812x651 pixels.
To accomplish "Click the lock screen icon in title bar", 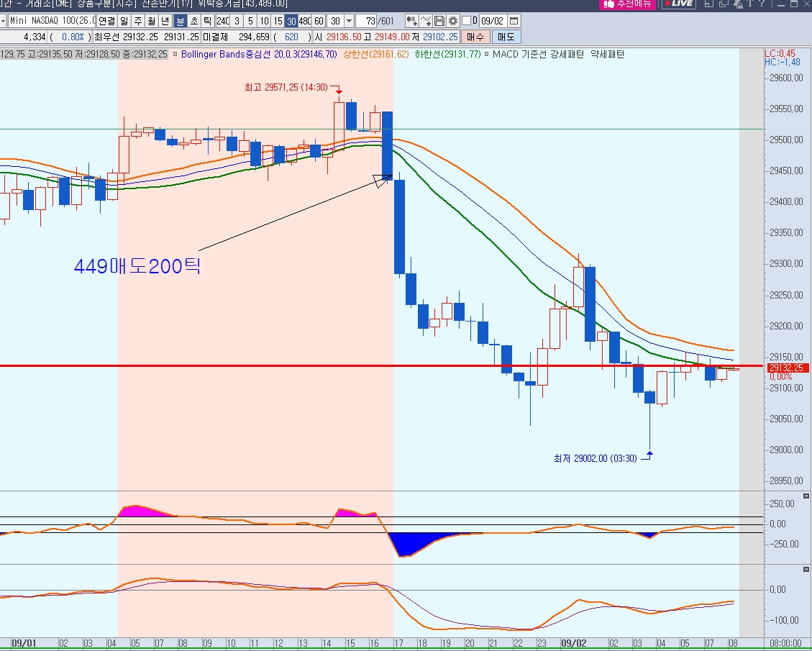I will tap(738, 4).
